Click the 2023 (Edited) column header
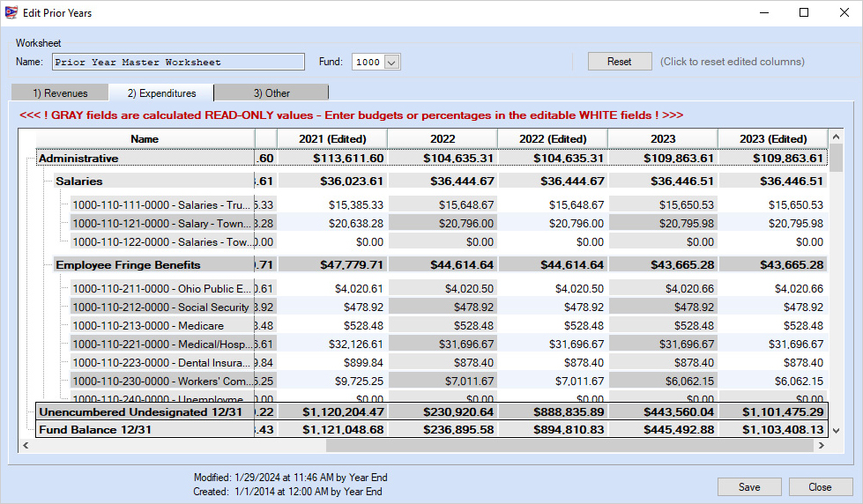The image size is (863, 504). pos(772,139)
